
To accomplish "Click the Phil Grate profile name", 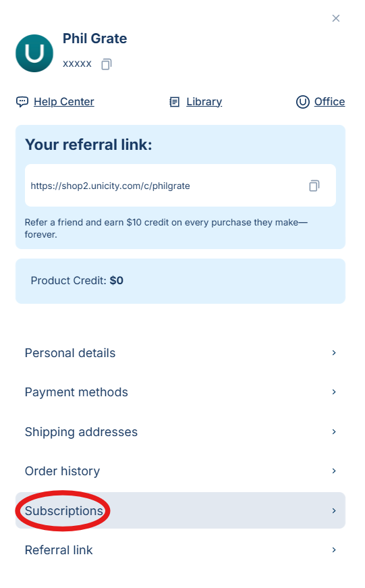I will coord(95,38).
